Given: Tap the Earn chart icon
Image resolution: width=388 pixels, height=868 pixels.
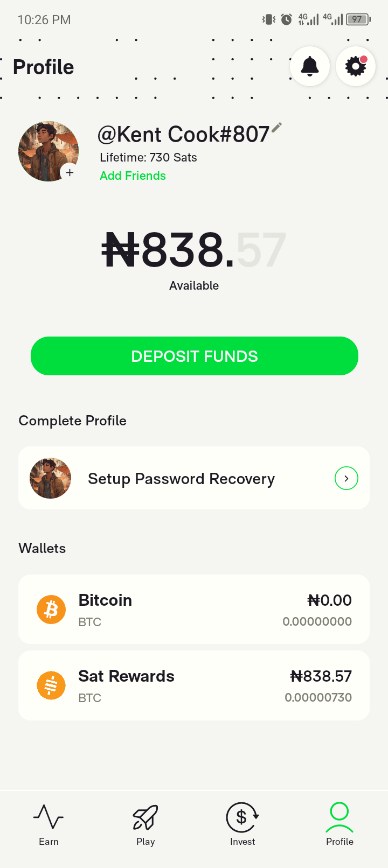Looking at the screenshot, I should [48, 817].
